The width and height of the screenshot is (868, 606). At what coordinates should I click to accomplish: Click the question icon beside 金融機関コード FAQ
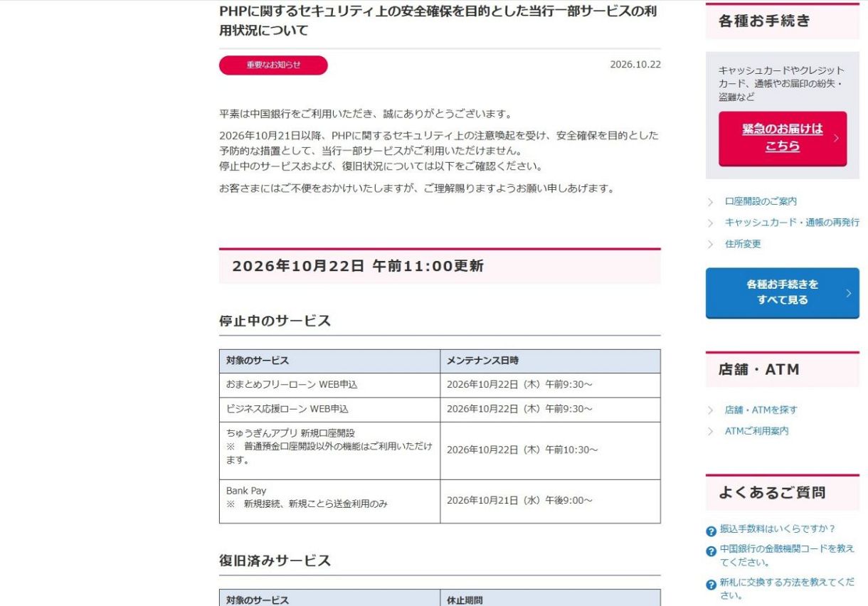click(711, 551)
